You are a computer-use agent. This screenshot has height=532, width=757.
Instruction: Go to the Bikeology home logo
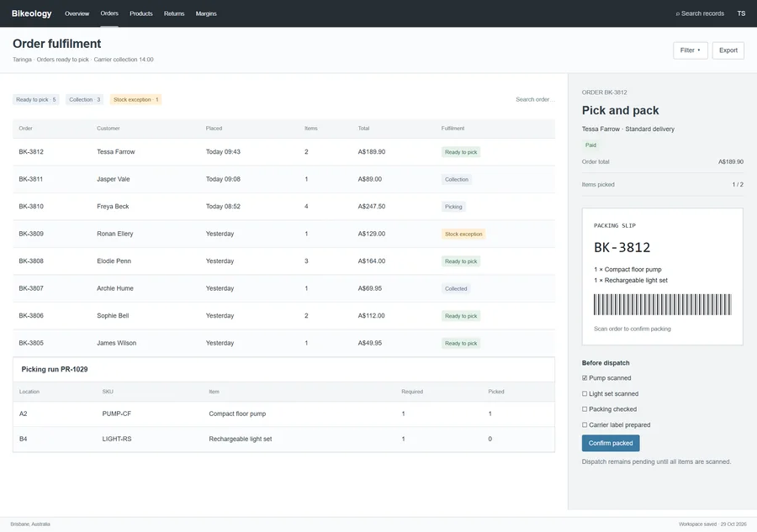(x=31, y=13)
